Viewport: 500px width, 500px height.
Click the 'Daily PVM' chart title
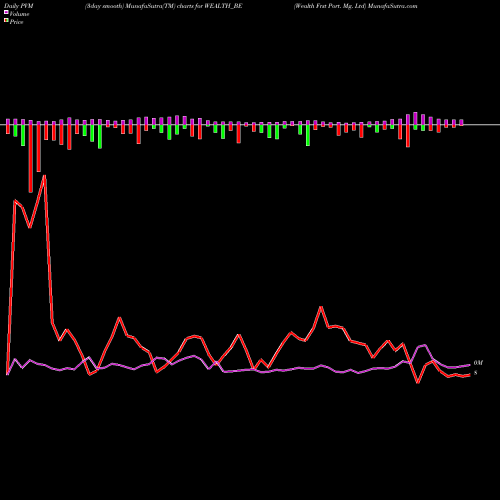tap(18, 6)
